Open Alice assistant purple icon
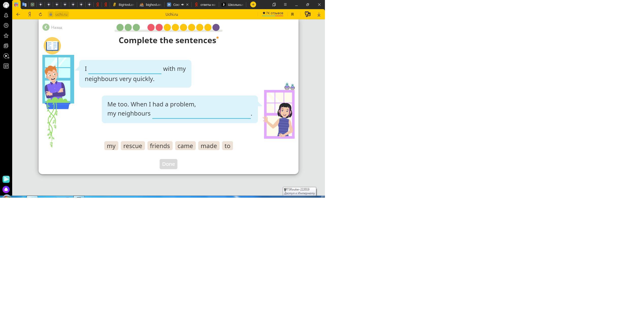644x319 pixels. pos(6,189)
